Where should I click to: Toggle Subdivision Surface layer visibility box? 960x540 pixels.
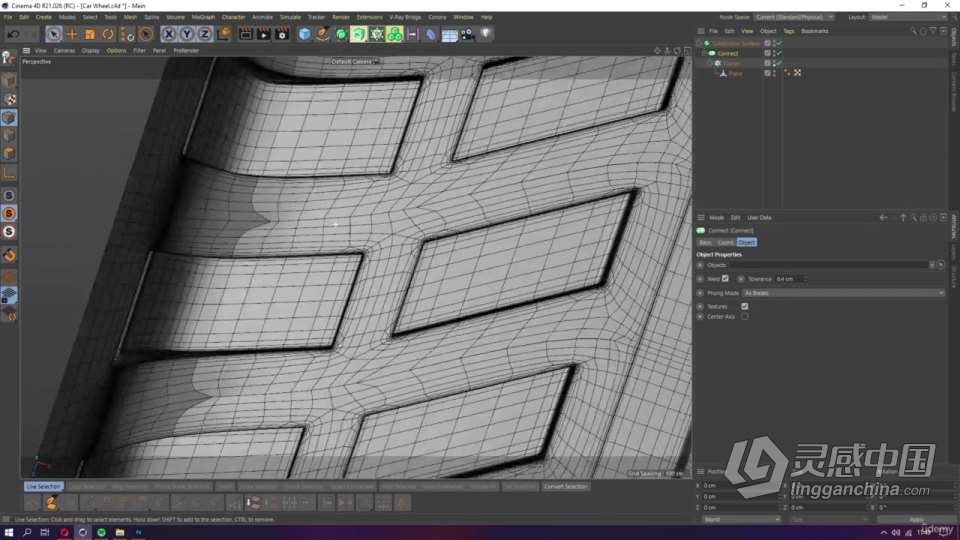[767, 43]
